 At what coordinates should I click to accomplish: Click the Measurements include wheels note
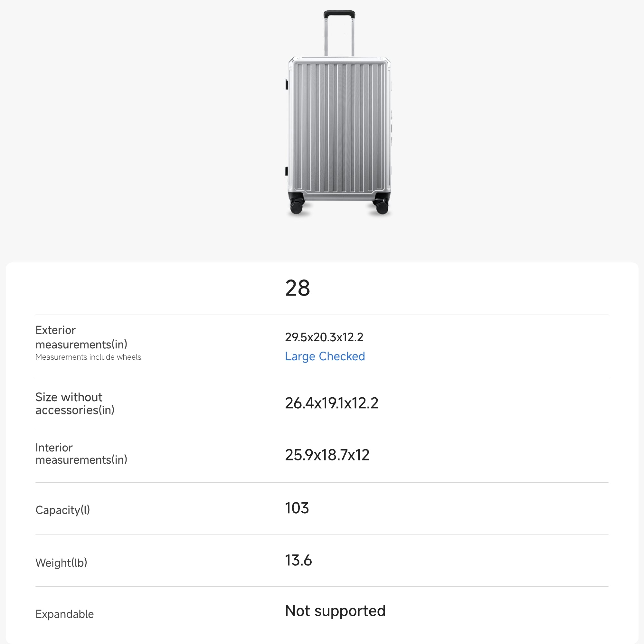[88, 357]
